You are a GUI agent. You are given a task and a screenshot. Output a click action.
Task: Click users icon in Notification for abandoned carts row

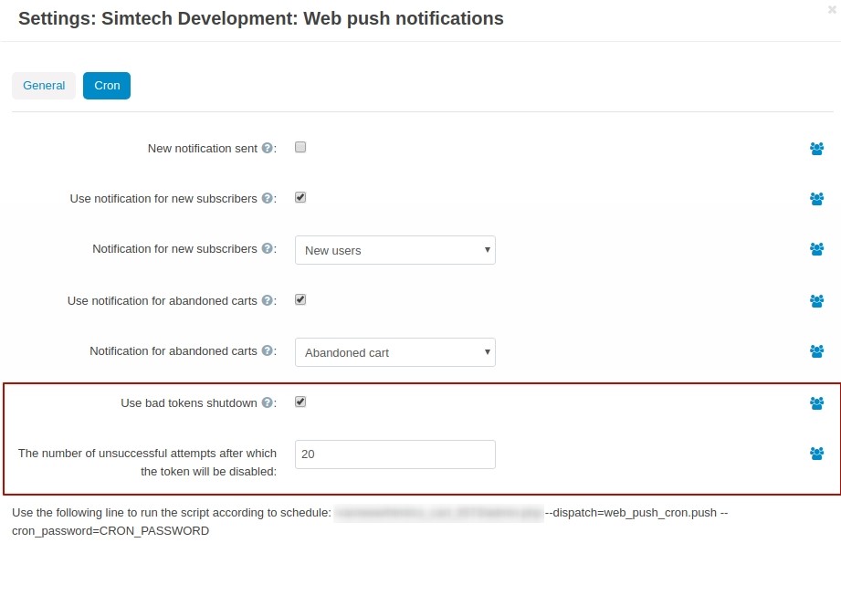pyautogui.click(x=817, y=351)
